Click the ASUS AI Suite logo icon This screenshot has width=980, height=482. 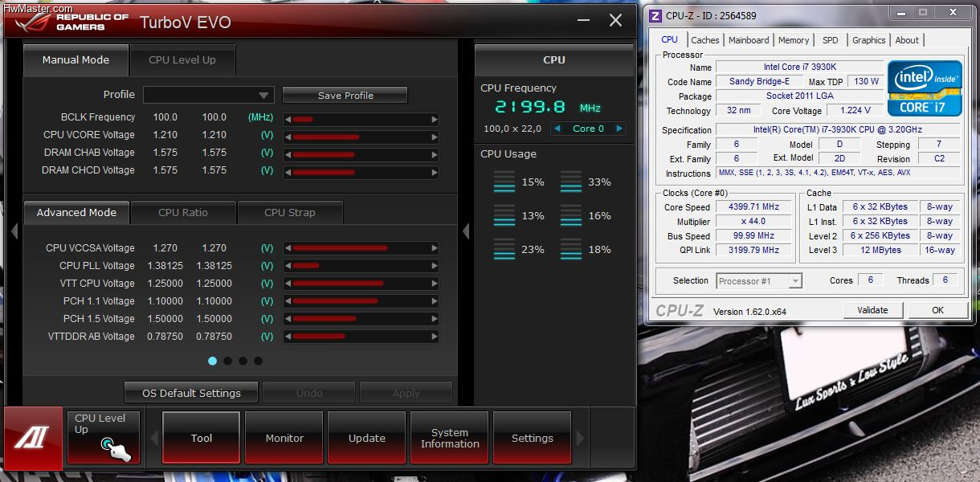tap(33, 436)
